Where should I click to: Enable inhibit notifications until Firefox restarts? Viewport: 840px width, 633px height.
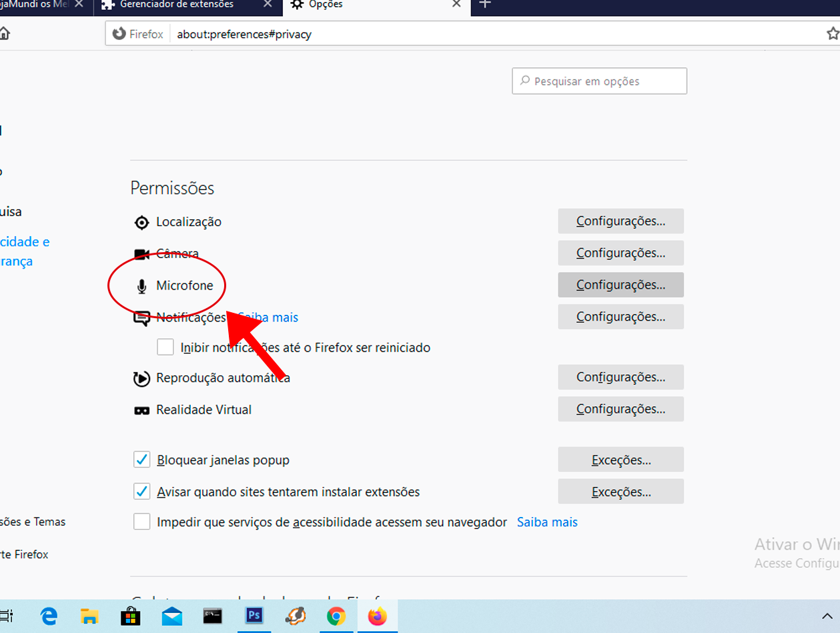[x=165, y=348]
